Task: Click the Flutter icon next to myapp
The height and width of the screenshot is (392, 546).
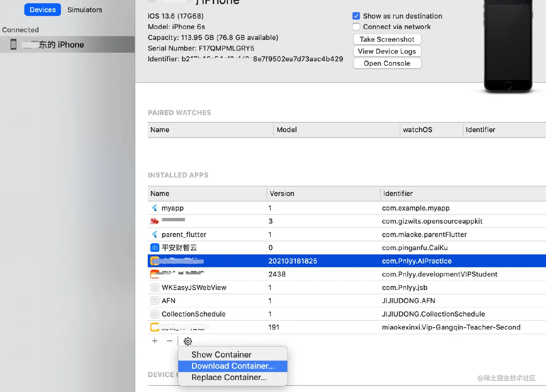Action: point(155,208)
